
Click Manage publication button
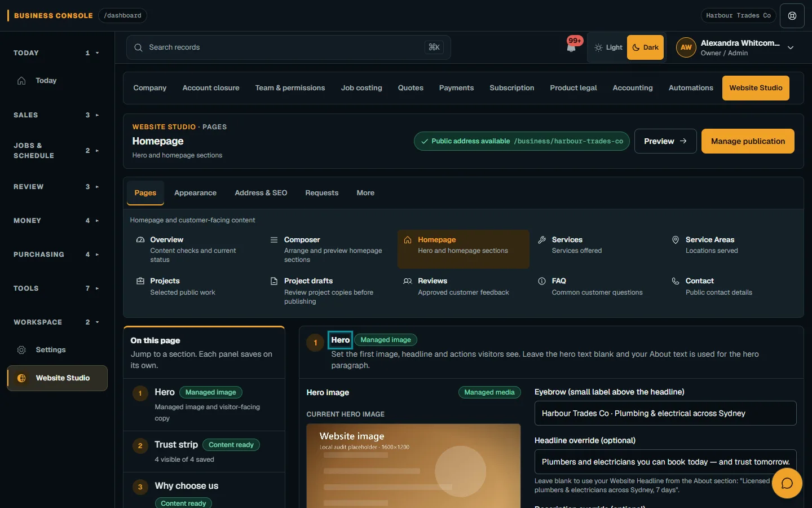tap(748, 141)
